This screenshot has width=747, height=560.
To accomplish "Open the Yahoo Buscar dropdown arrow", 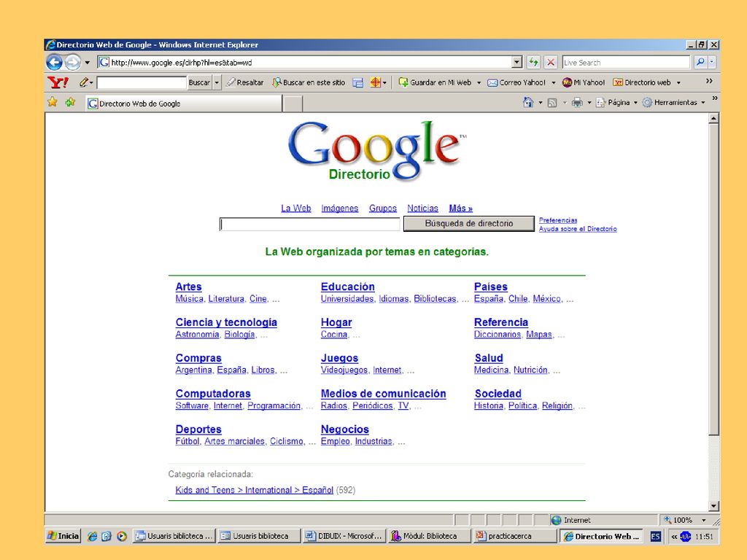I will 217,82.
